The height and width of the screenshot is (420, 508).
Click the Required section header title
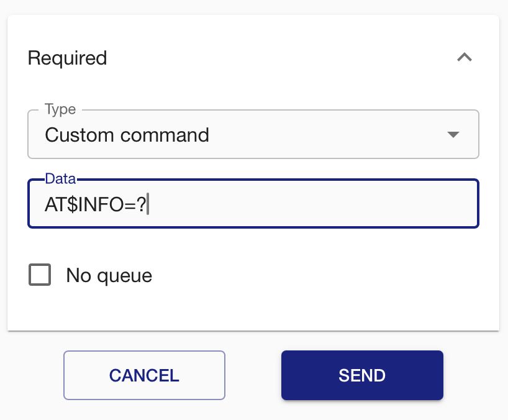tap(68, 58)
